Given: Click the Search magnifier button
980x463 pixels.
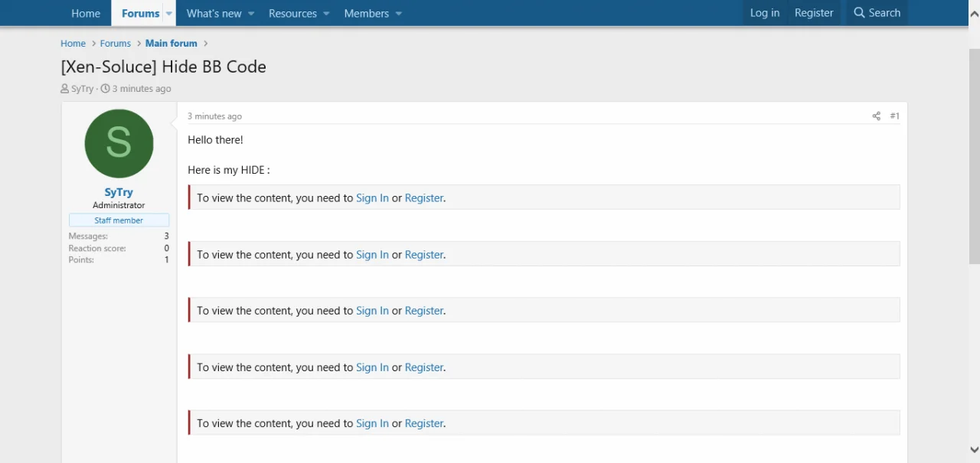Looking at the screenshot, I should [877, 13].
